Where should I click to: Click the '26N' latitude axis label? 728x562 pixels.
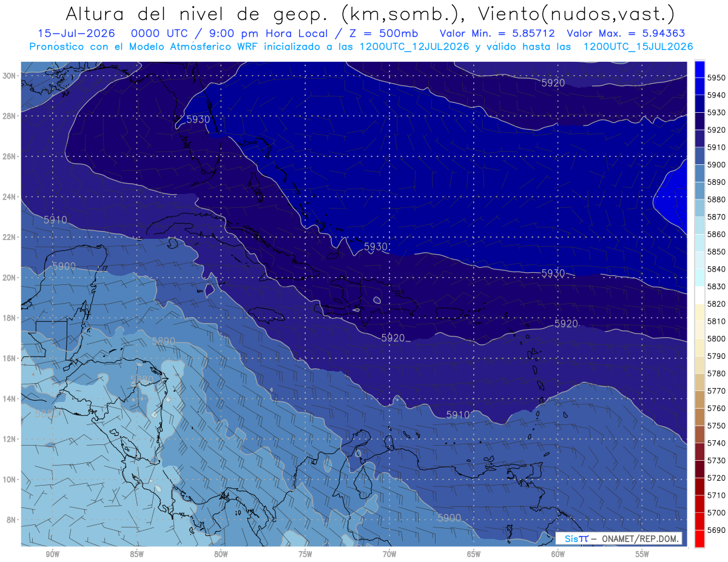pos(10,156)
